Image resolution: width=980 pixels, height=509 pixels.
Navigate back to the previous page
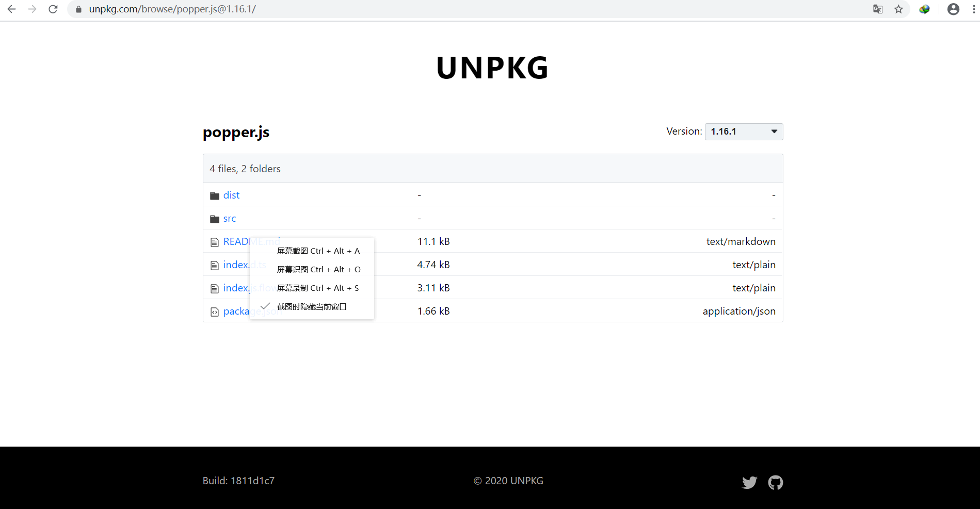pyautogui.click(x=11, y=9)
